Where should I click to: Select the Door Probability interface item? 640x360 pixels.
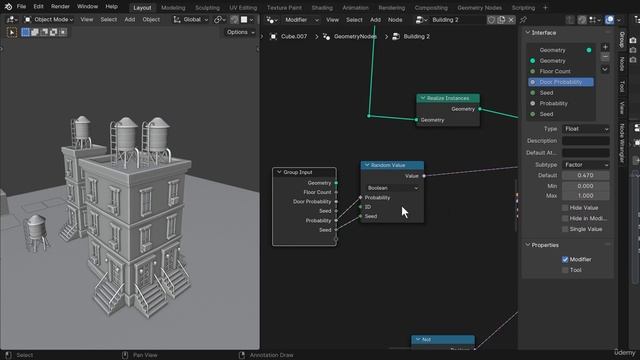tap(561, 82)
